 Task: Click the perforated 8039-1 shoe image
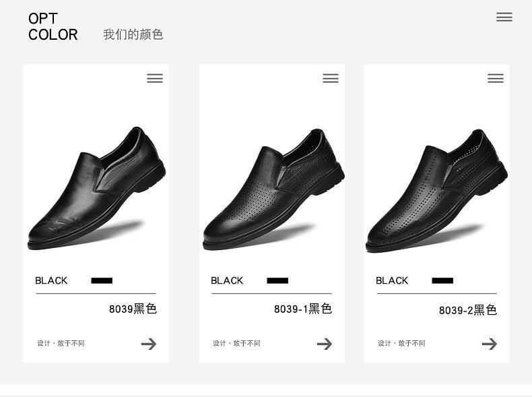coord(273,190)
